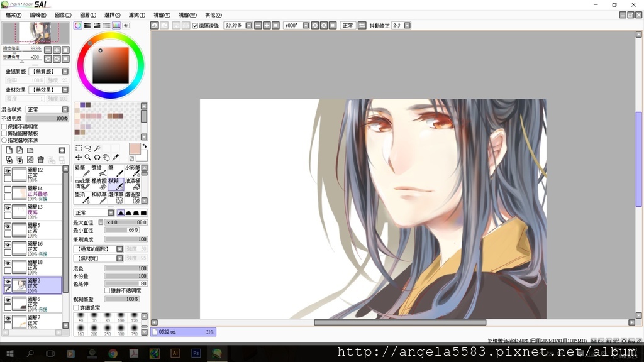Adjust layer 不透明度 slider at 100%
644x362 pixels.
[47, 118]
